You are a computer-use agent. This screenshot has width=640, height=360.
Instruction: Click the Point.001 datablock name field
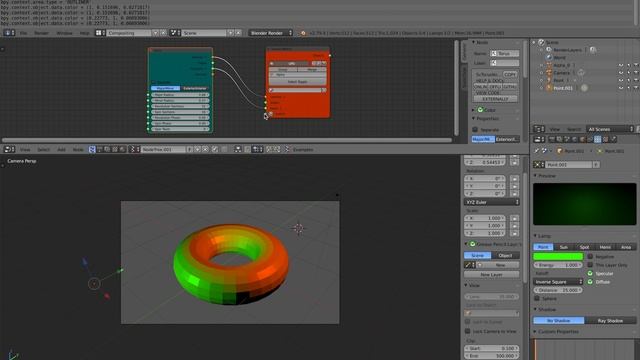569,164
